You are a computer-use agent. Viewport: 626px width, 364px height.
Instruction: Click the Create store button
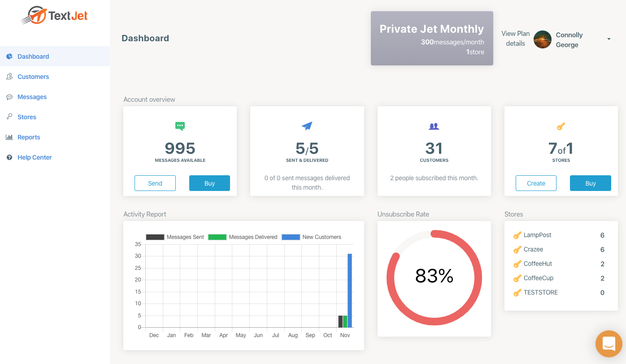536,183
